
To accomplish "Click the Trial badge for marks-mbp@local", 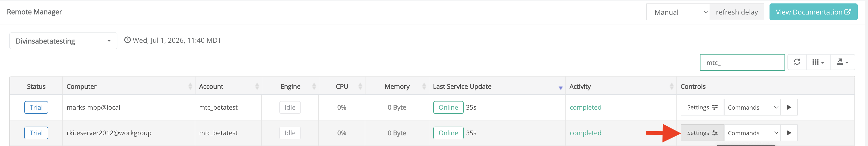I will click(x=36, y=107).
